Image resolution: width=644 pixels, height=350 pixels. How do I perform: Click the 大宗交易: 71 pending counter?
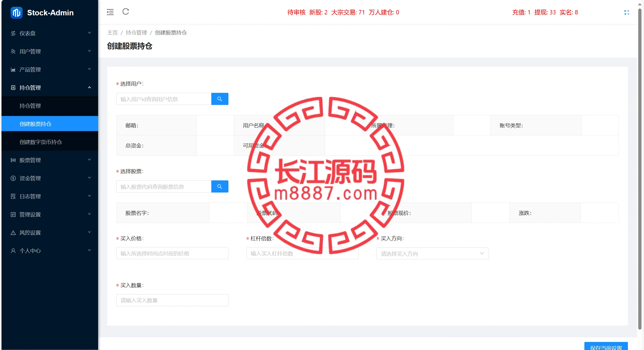[x=348, y=12]
